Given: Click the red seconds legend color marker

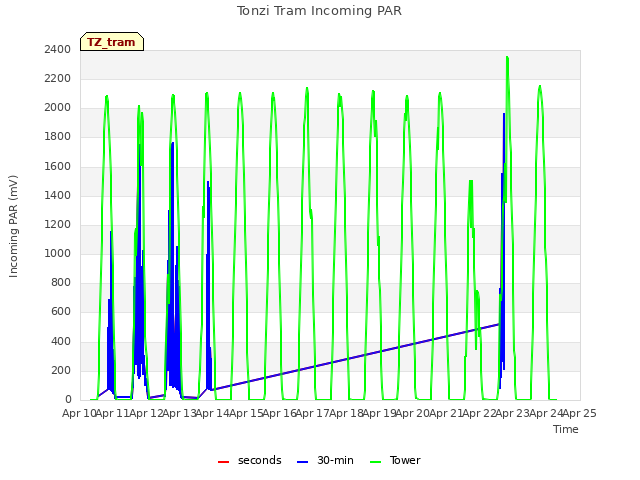Looking at the screenshot, I should 223,462.
